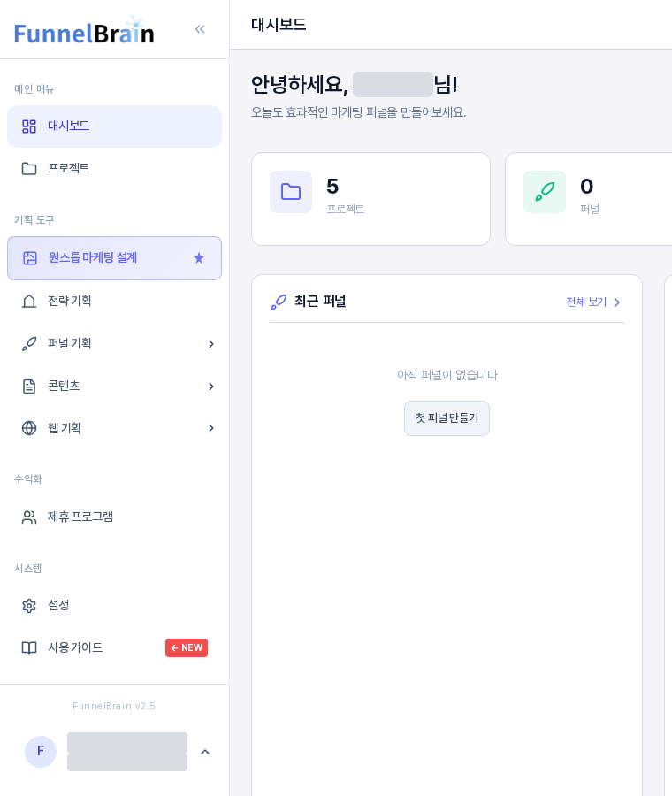Click the 웹 기획 globe icon
This screenshot has width=672, height=796.
click(29, 428)
